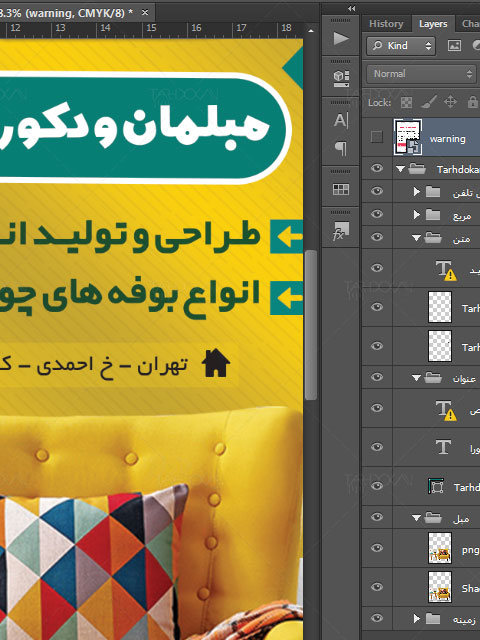Viewport: 480px width, 640px height.
Task: Click the png layer thumbnail
Action: [x=440, y=548]
